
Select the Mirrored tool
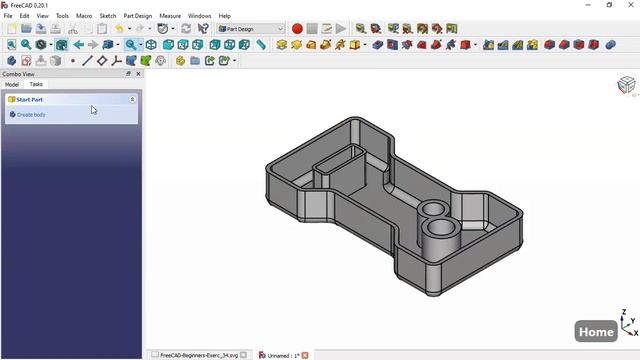click(489, 45)
